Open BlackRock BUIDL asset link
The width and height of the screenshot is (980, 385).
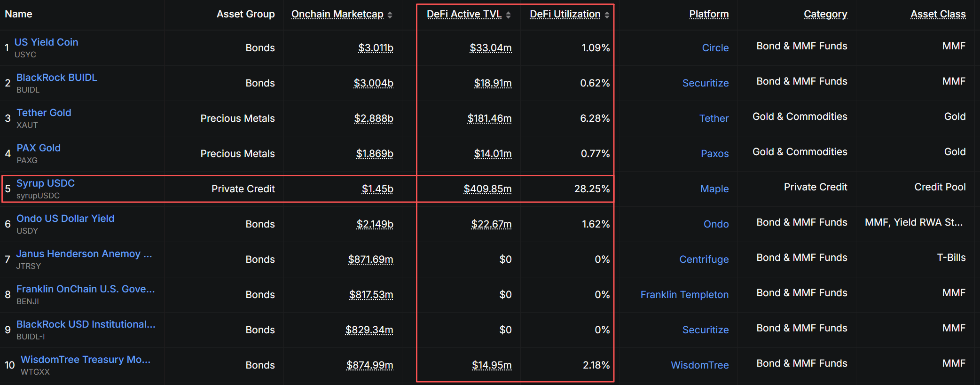tap(57, 77)
